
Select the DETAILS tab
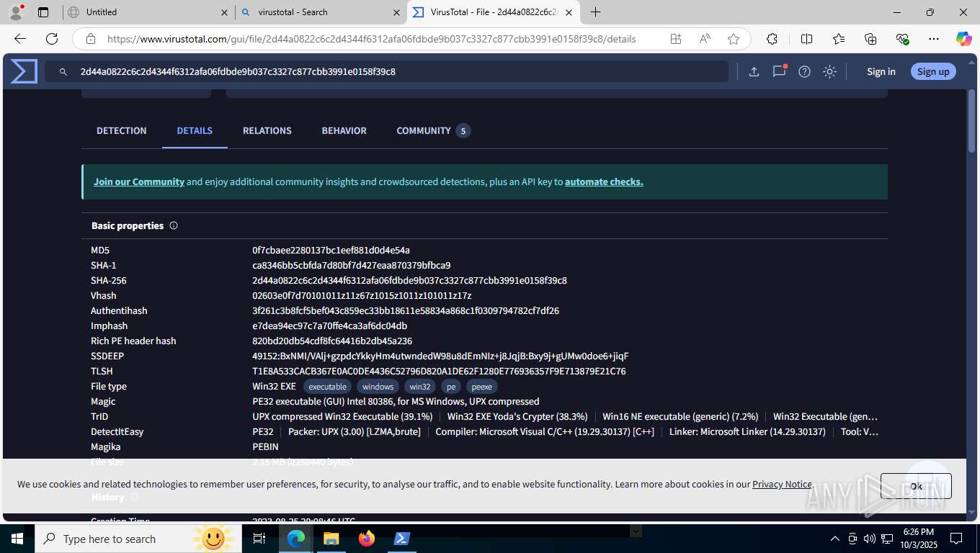(195, 130)
